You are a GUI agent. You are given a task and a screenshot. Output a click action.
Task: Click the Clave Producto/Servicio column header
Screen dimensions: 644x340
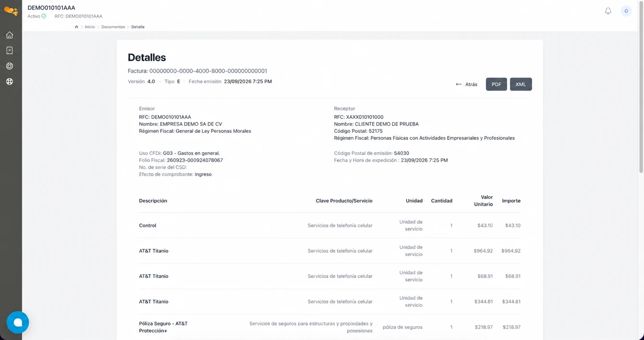pos(344,201)
